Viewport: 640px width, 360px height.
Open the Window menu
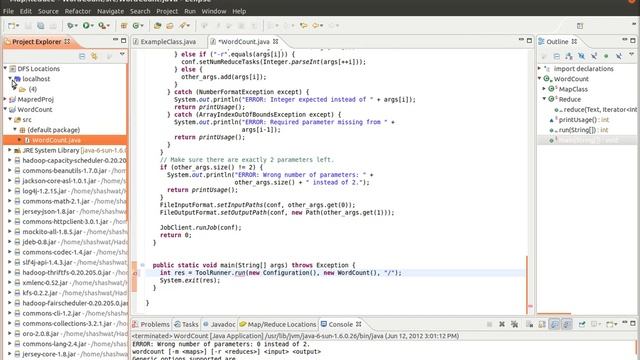click(x=213, y=11)
